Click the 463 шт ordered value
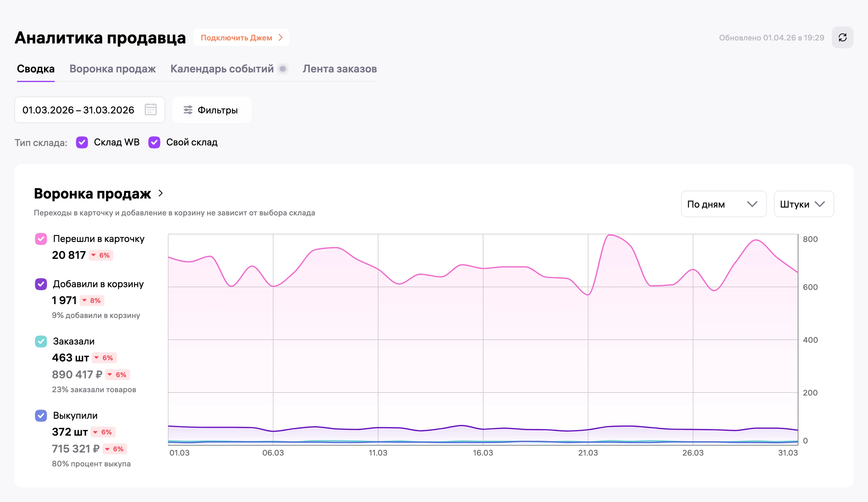Screen dimensions: 868x502 pyautogui.click(x=71, y=358)
